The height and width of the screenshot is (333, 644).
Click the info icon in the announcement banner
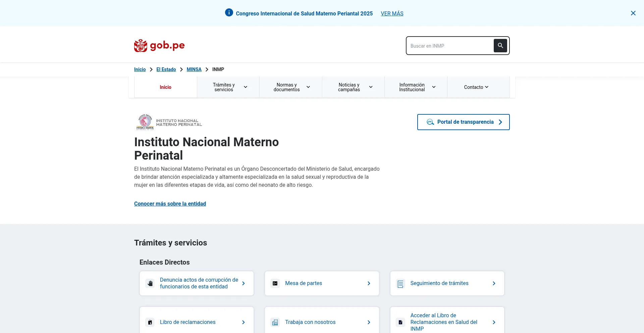229,13
